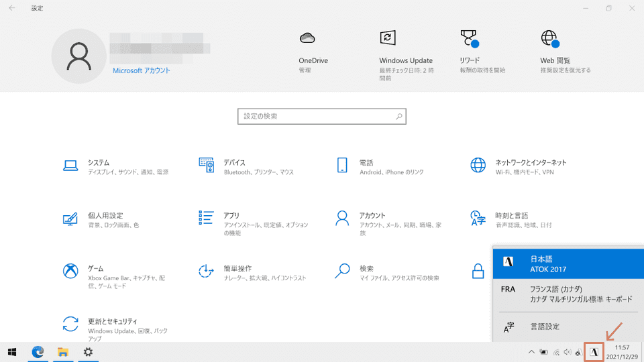The width and height of the screenshot is (644, 362).
Task: Open Time and Language (時刻と言語) settings
Action: (511, 216)
